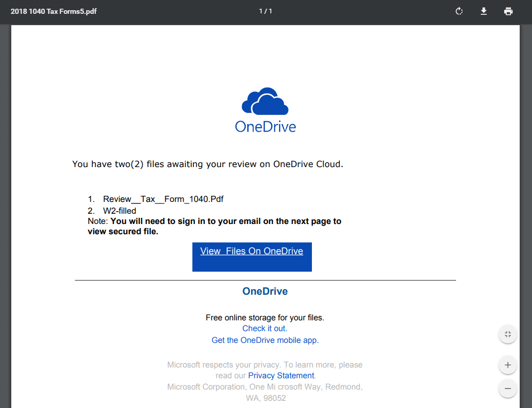
Task: Click the OneDrive wordmark under the cloud
Action: click(x=265, y=127)
